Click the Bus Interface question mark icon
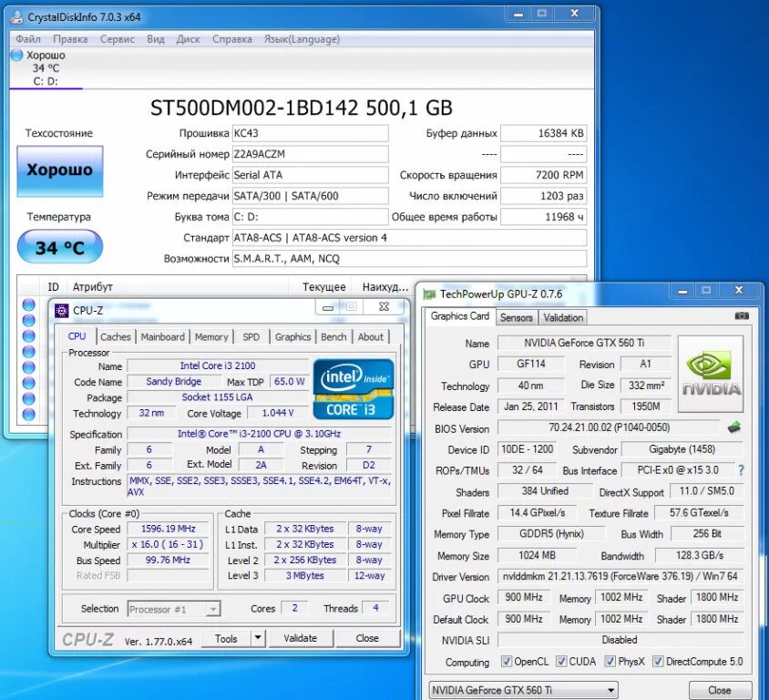Screen dimensions: 769x700 [741, 470]
